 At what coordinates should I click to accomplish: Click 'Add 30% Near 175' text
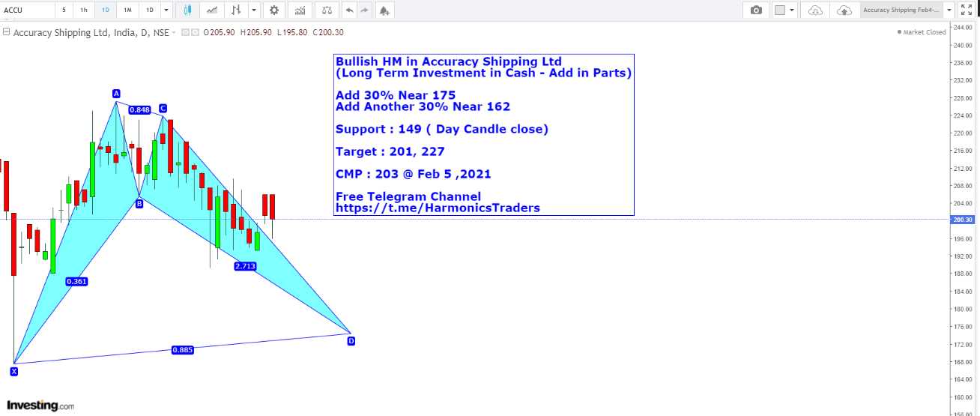coord(396,95)
